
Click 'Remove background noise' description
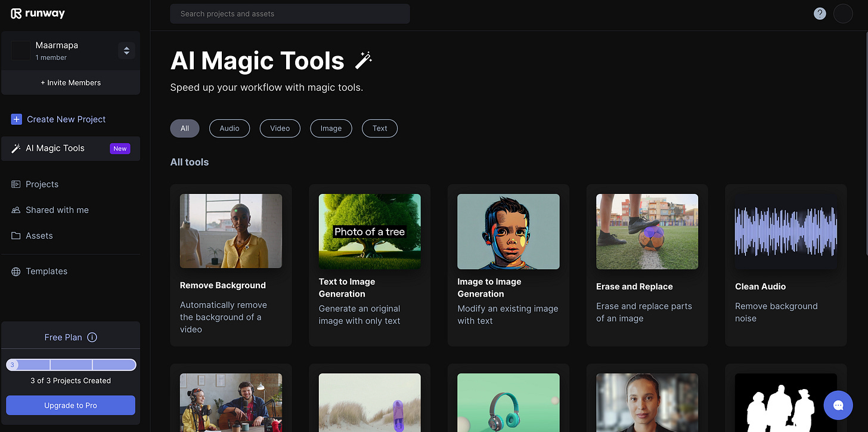click(776, 312)
